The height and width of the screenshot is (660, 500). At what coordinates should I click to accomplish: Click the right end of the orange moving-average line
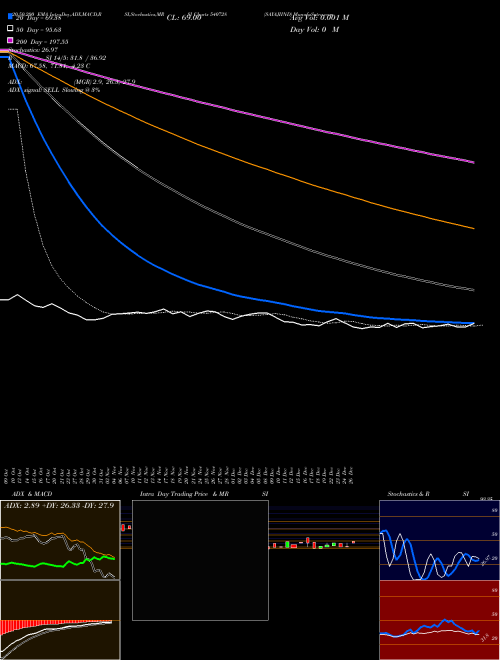(x=473, y=228)
